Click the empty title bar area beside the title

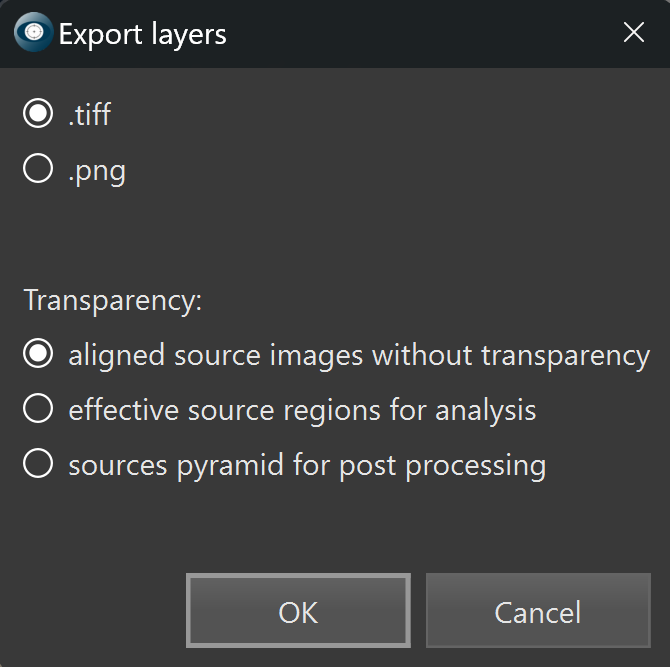pyautogui.click(x=420, y=34)
